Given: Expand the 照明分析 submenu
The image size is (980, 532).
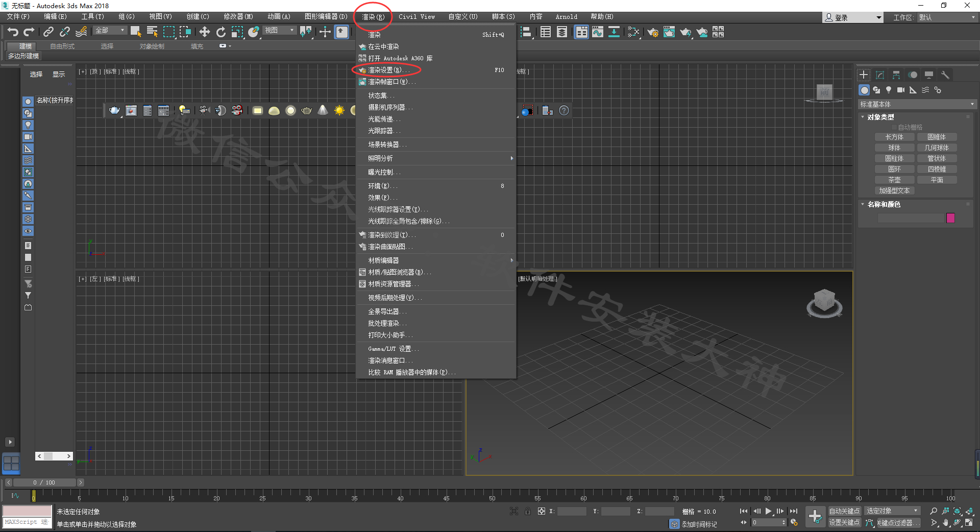Looking at the screenshot, I should pos(436,158).
